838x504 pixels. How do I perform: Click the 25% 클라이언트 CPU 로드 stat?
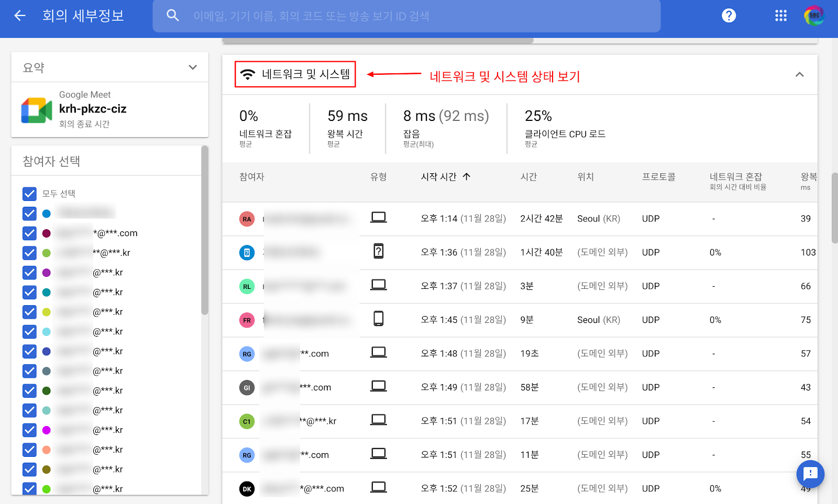[x=565, y=127]
